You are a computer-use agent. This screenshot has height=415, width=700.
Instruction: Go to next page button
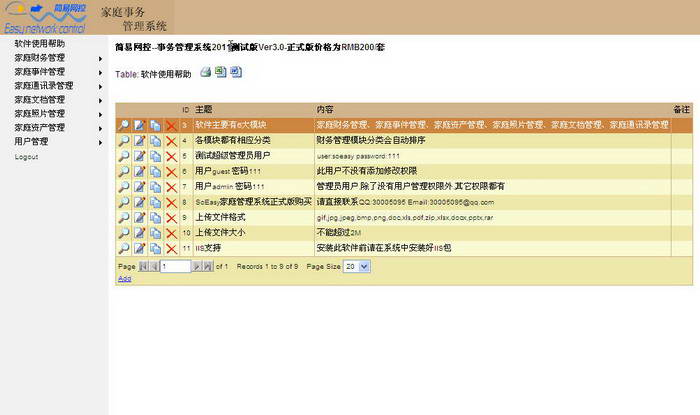point(196,266)
